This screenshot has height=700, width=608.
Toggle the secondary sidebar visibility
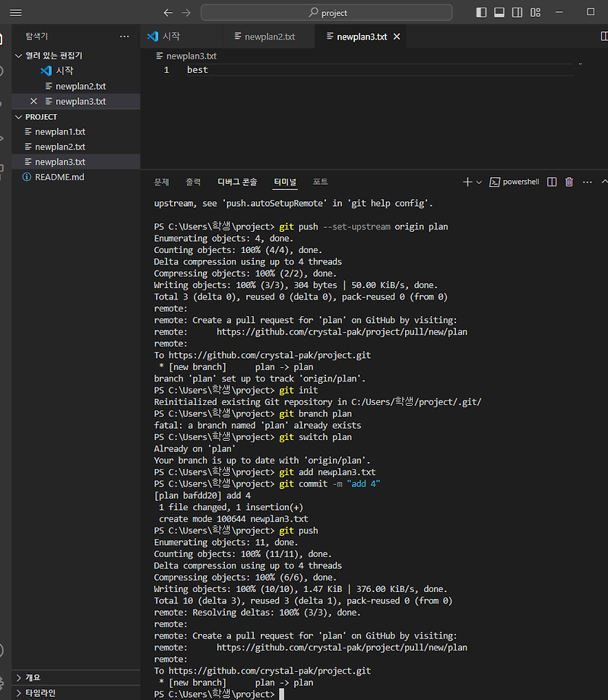click(x=517, y=12)
